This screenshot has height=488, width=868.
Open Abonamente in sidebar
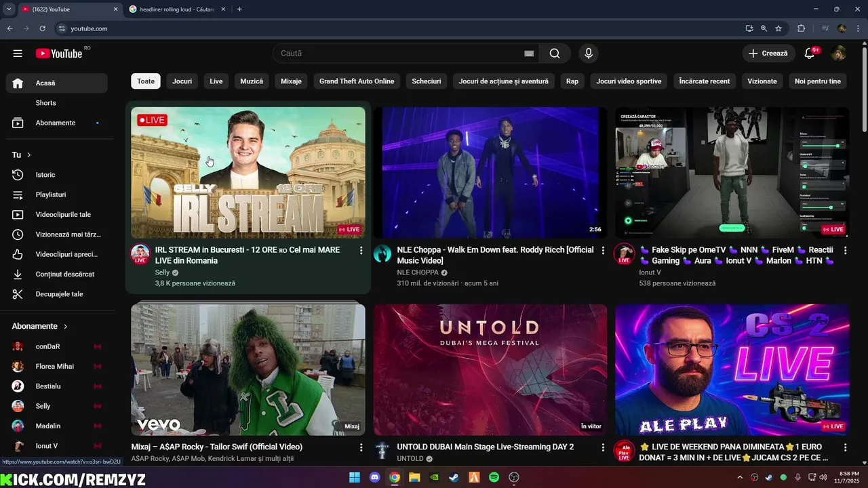[57, 123]
